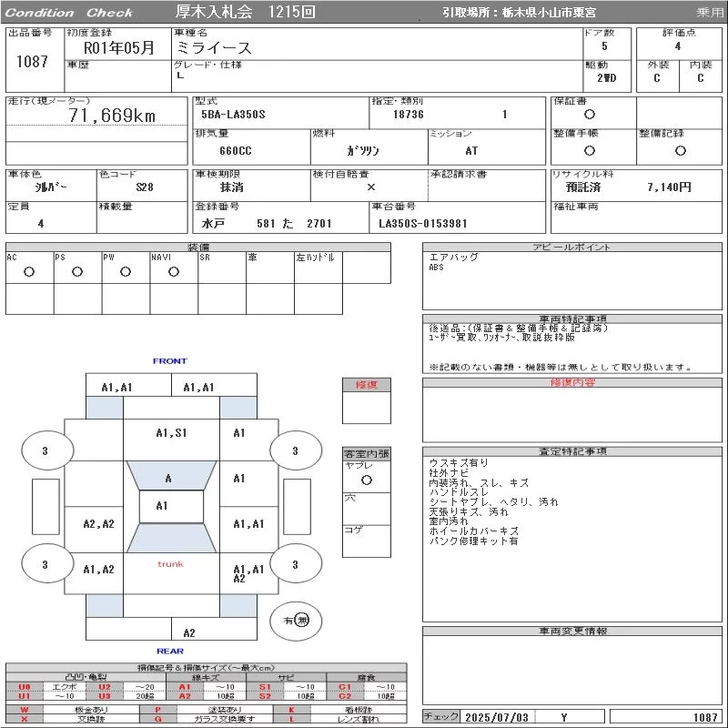Click the 有/無 spare tire circle
The width and height of the screenshot is (728, 728).
coord(296,621)
